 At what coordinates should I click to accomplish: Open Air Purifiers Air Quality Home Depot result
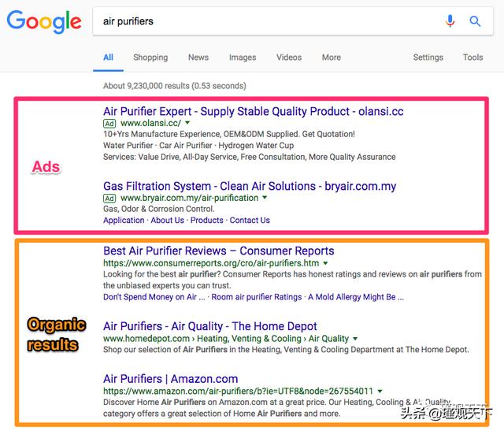(x=210, y=326)
